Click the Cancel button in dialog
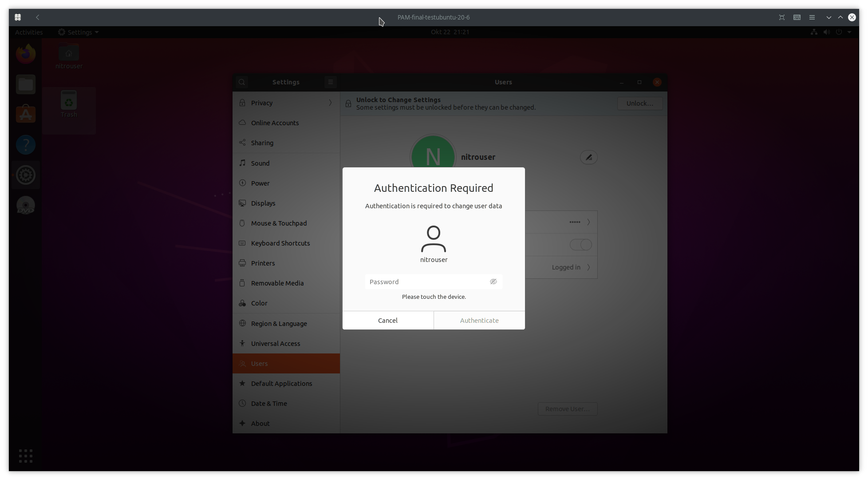Viewport: 868px width, 480px height. point(388,321)
